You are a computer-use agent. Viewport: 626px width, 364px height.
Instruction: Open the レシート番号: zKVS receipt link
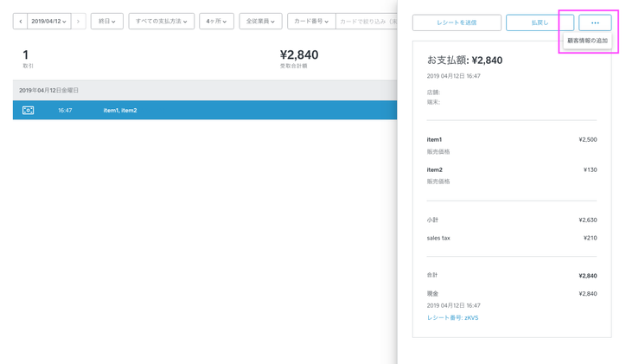coord(452,317)
